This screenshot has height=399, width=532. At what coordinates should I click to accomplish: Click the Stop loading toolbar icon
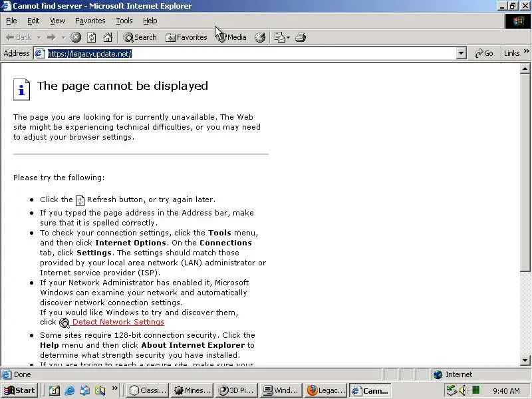click(76, 37)
